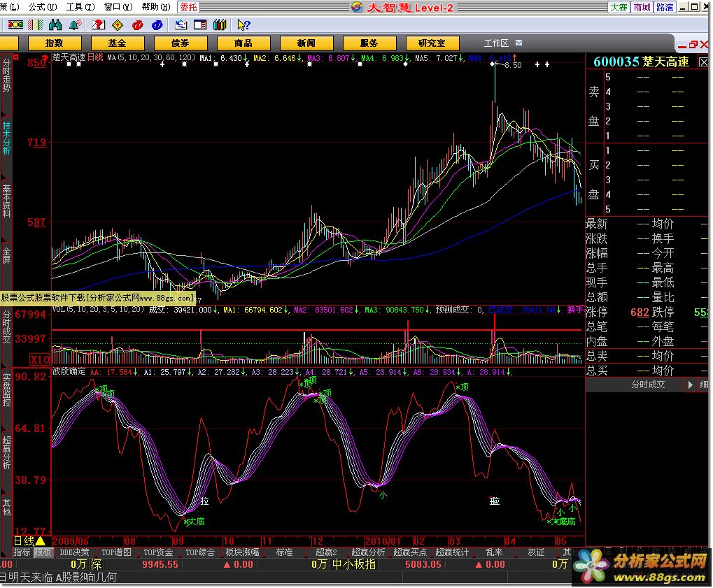Switch to the 超赢买点 bottom tab
This screenshot has width=713, height=588.
(x=410, y=552)
